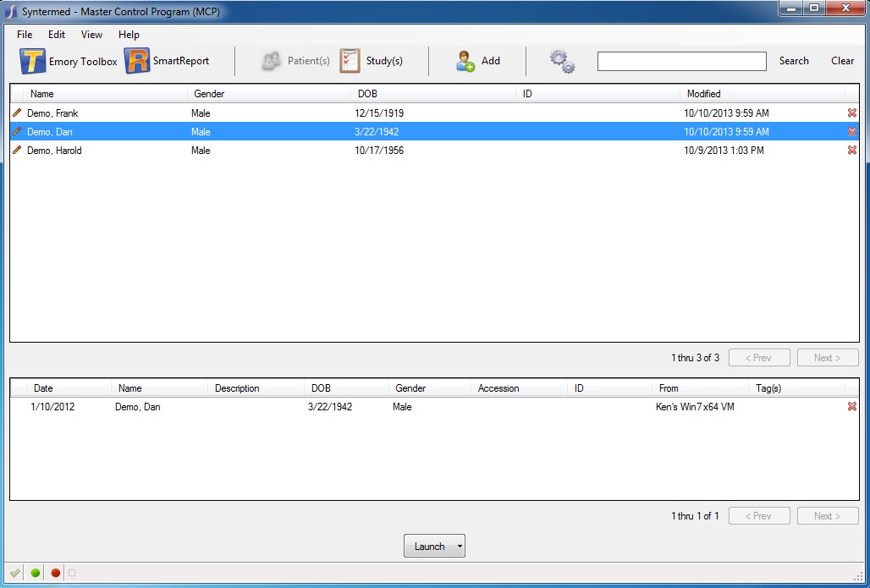Image resolution: width=870 pixels, height=588 pixels.
Task: Click Prev in the patient list pager
Action: (x=759, y=358)
